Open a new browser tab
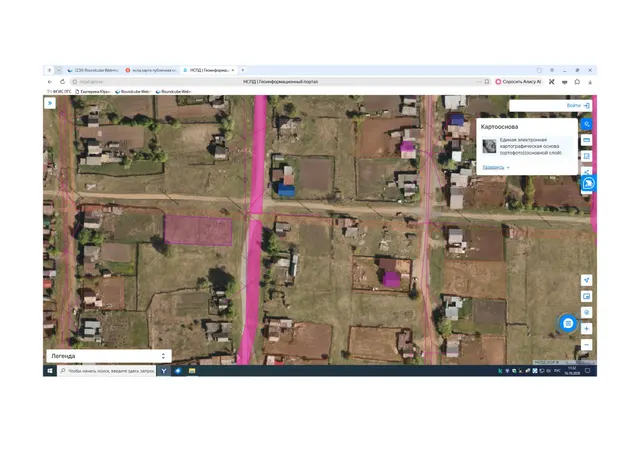640x453 pixels. [242, 70]
